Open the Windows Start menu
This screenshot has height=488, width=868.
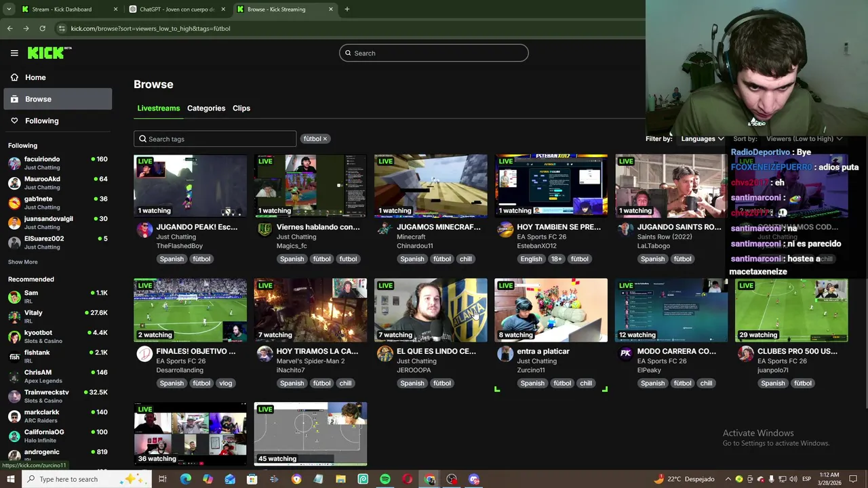(11, 479)
